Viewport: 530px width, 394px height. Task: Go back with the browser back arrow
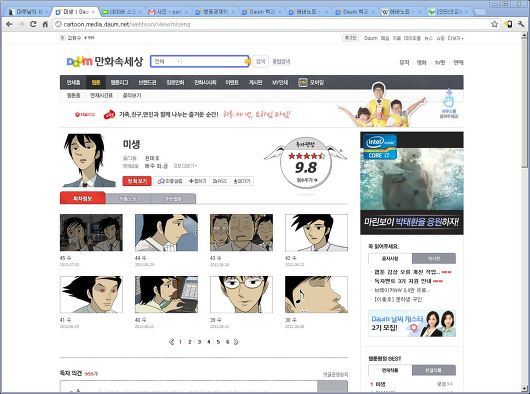9,24
